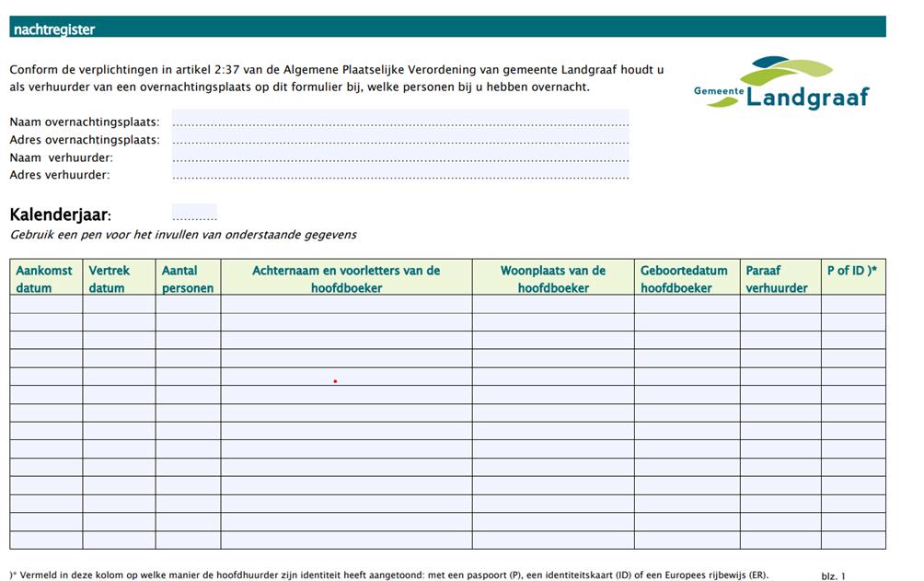Click first row cell under Aantal personen

188,304
